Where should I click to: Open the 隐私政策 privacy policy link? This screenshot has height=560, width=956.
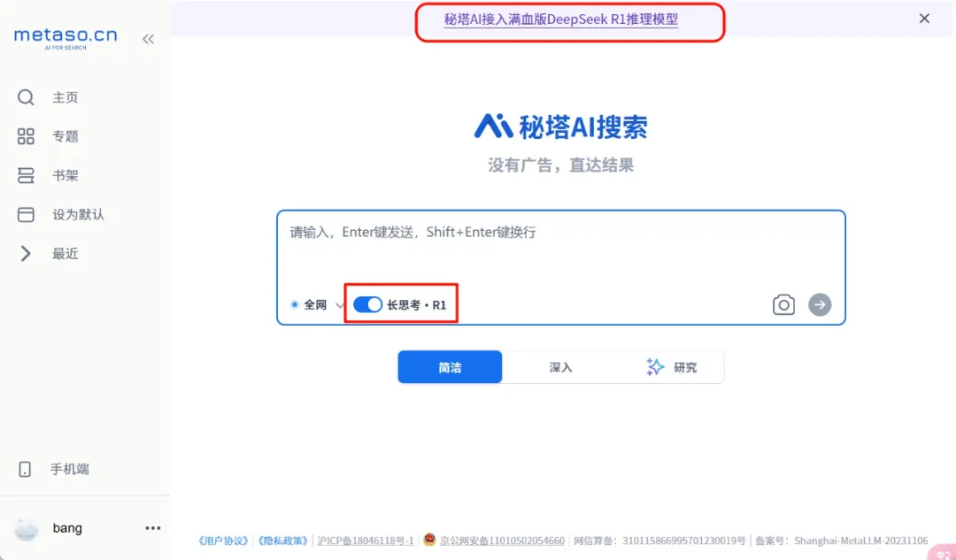(x=283, y=541)
